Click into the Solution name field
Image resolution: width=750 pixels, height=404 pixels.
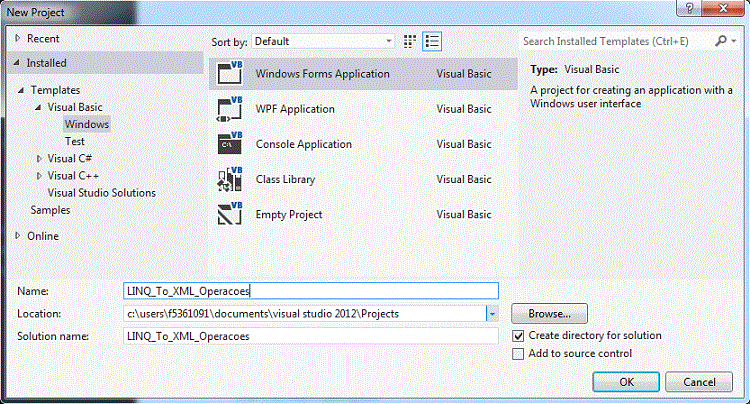point(311,336)
